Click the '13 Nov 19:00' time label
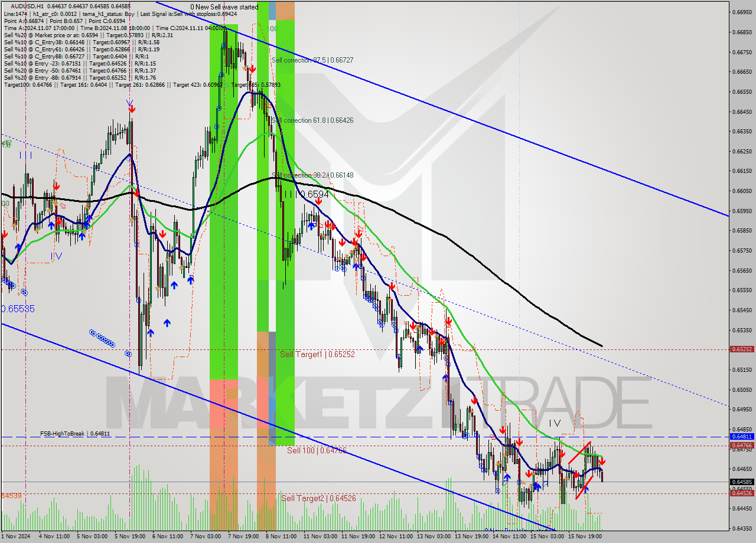 pyautogui.click(x=471, y=537)
